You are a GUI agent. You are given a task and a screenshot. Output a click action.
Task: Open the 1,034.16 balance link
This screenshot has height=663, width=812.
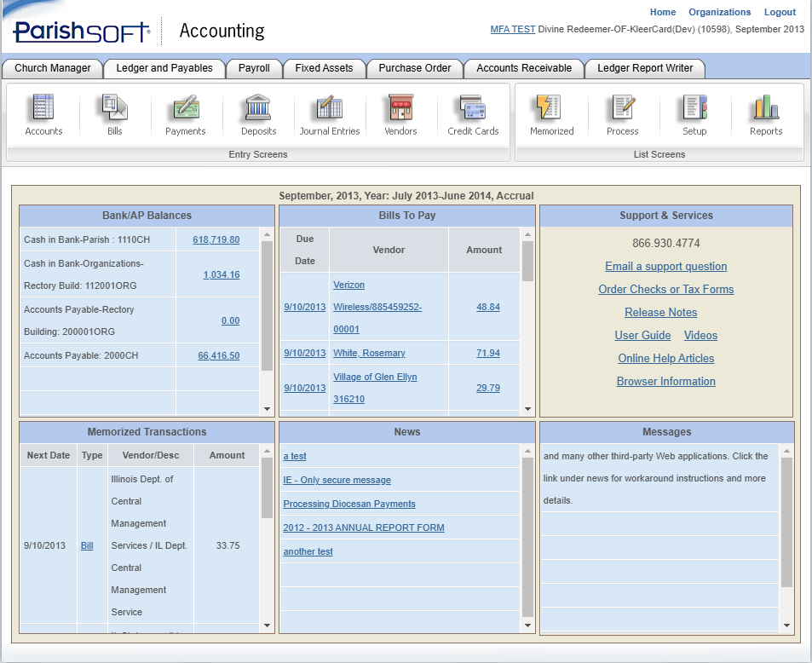pos(222,274)
